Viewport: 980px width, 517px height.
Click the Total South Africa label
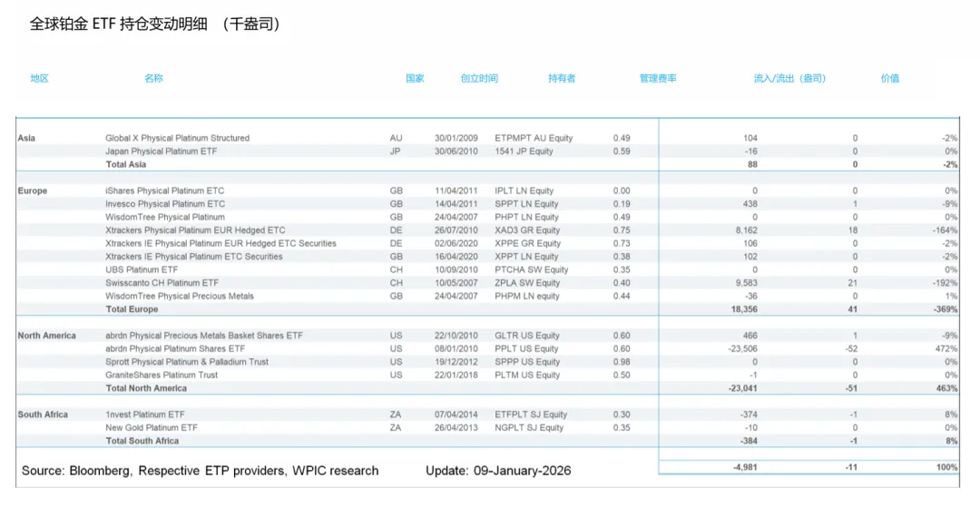point(142,440)
